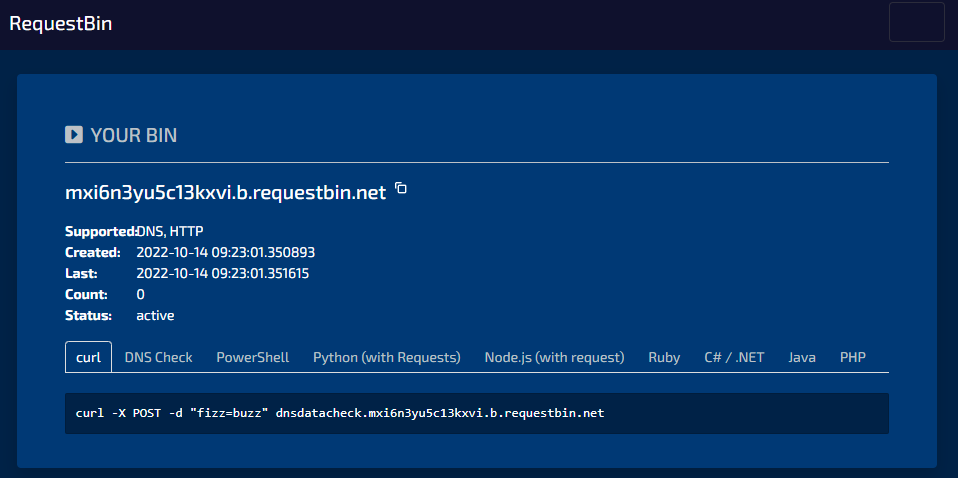Open the PowerShell tab
958x478 pixels.
pyautogui.click(x=253, y=357)
